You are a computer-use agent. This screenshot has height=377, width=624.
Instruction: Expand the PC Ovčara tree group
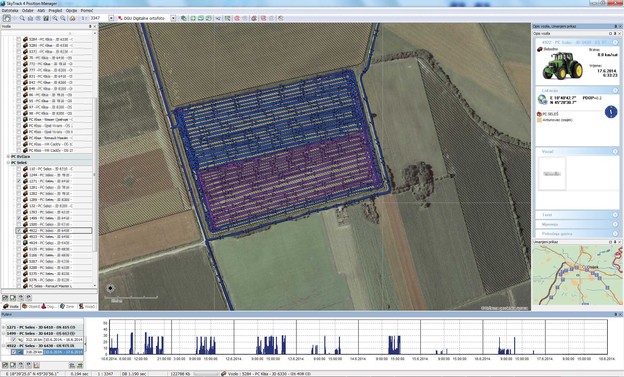[x=8, y=156]
